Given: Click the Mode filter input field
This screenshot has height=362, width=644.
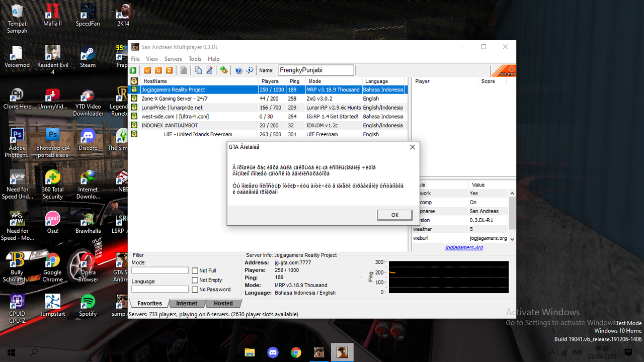Looking at the screenshot, I should point(160,270).
